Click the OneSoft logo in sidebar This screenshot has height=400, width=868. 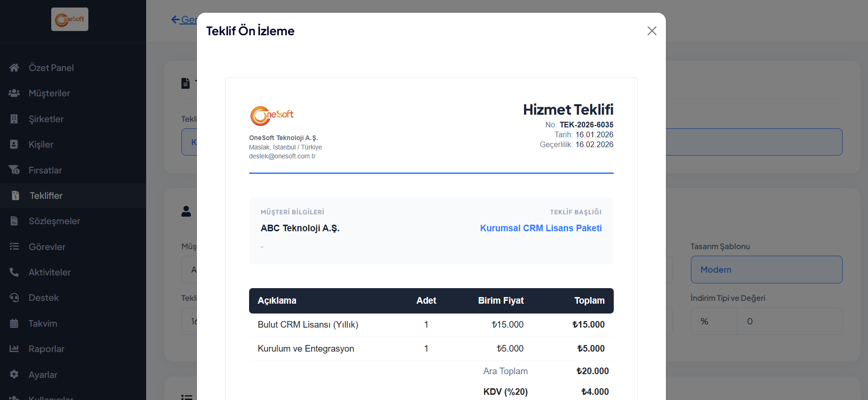(x=70, y=19)
